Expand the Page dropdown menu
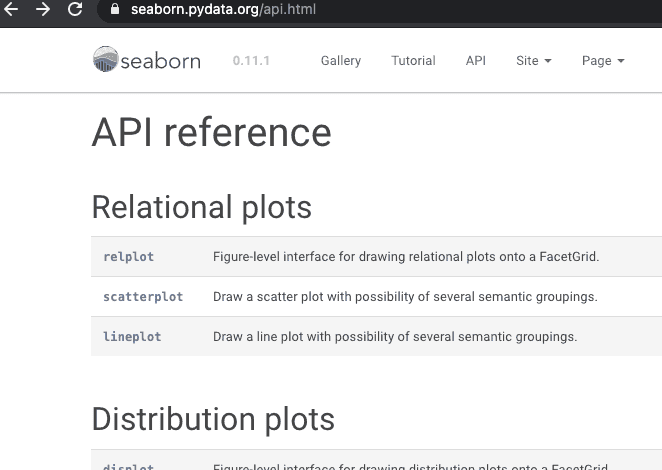 [x=602, y=61]
